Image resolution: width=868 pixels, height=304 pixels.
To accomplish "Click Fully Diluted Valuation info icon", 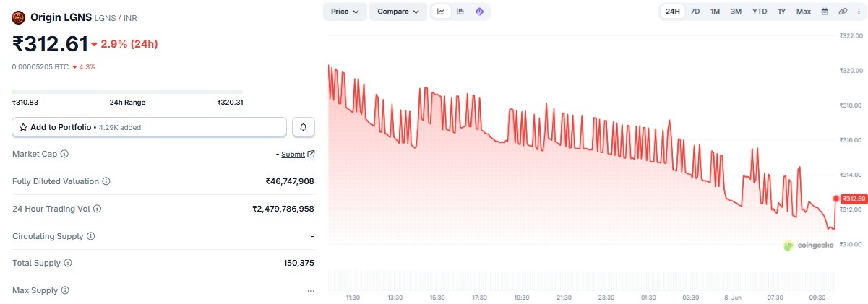I will click(106, 181).
